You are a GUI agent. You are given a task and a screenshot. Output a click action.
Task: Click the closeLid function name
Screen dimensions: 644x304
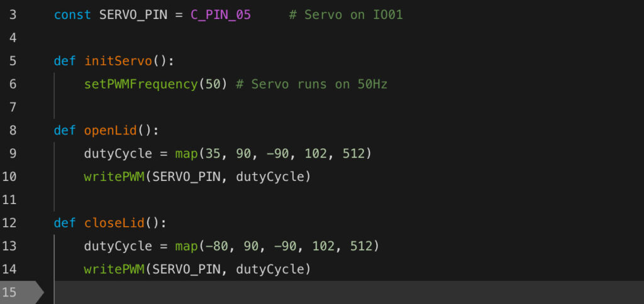114,223
